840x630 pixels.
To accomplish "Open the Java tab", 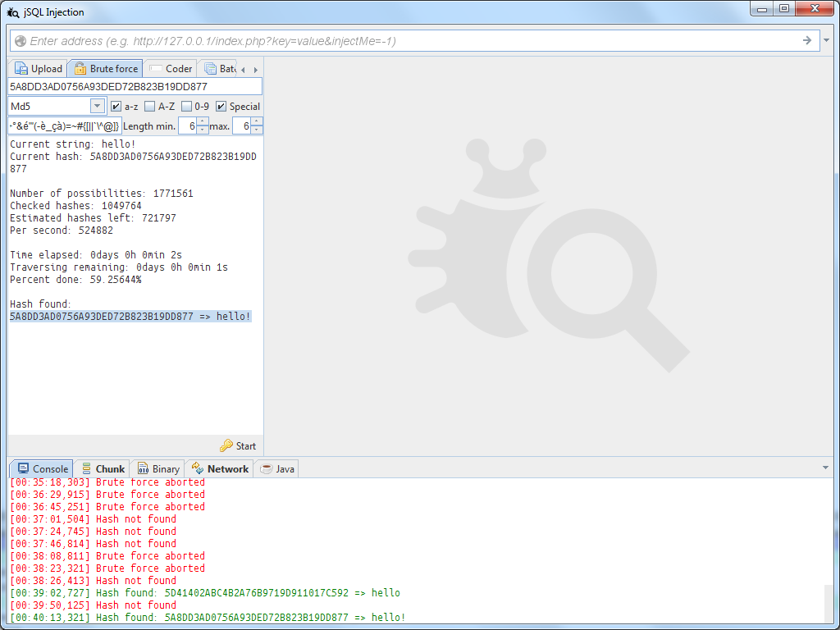I will [x=276, y=468].
